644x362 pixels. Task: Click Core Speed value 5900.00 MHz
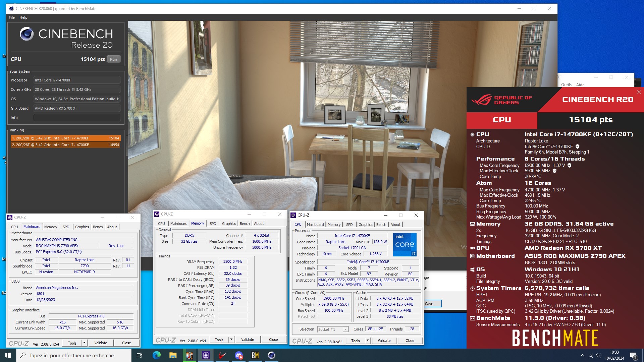(334, 299)
